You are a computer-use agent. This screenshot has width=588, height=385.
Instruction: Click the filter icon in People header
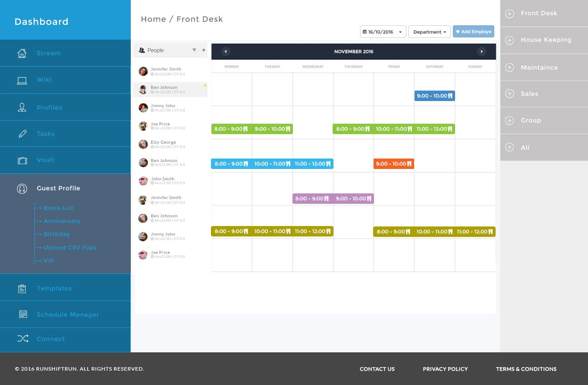click(194, 51)
